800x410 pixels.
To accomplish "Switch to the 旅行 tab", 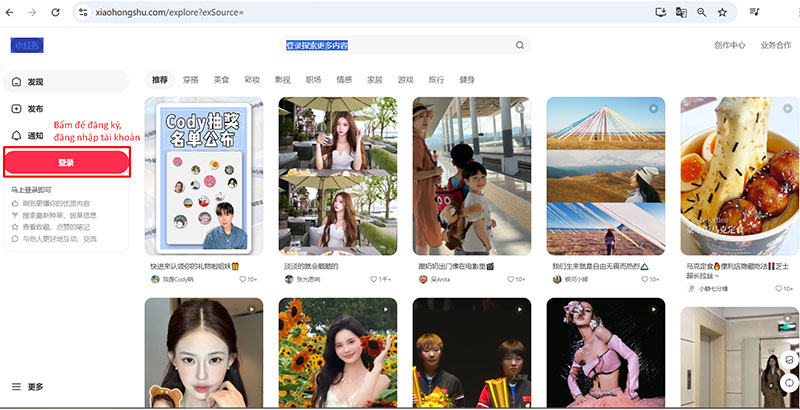I will pyautogui.click(x=436, y=80).
